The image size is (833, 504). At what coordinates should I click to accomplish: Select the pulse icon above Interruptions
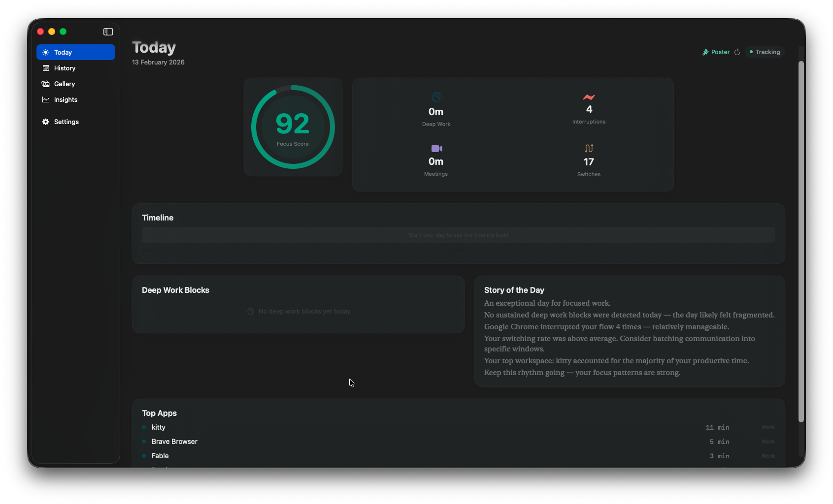(589, 97)
